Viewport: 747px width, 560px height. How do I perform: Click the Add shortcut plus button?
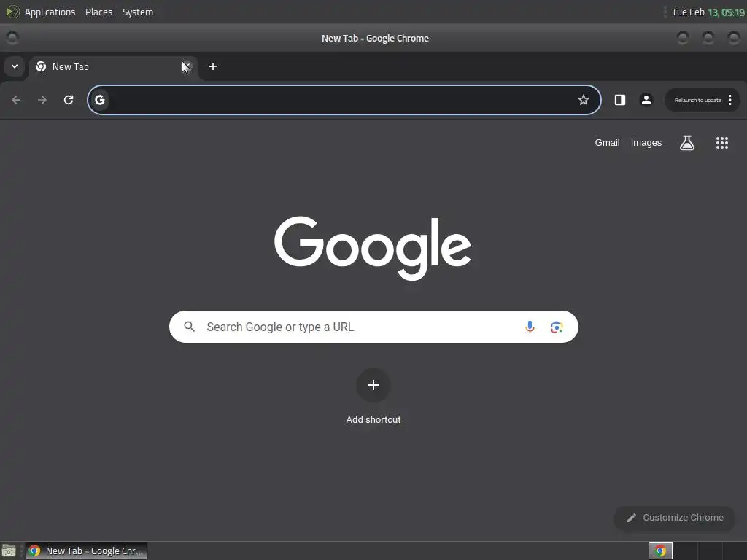click(373, 385)
